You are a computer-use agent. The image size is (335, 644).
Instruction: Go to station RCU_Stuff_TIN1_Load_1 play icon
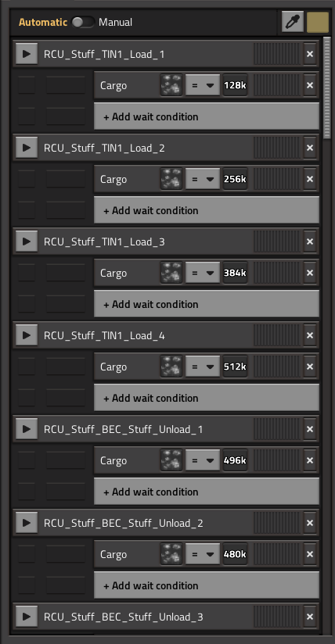point(27,54)
